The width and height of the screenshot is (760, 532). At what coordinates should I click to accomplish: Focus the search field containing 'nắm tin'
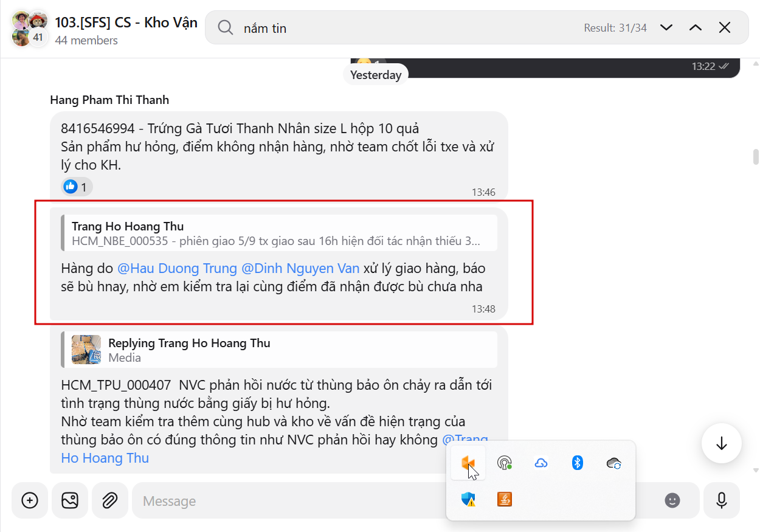click(x=401, y=28)
